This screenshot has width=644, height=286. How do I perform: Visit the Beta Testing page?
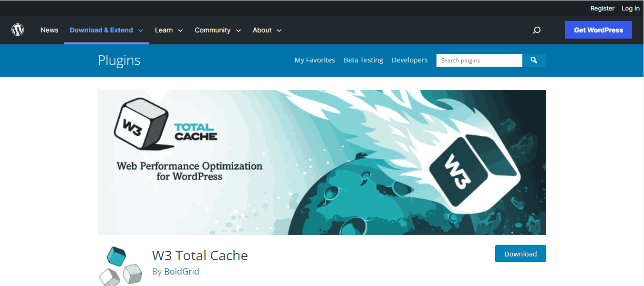(363, 60)
